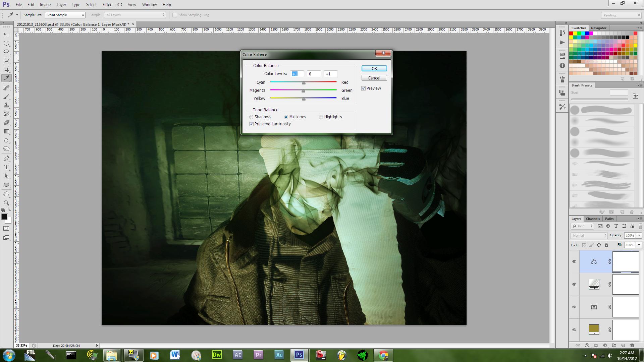Viewport: 644px width, 362px height.
Task: Create new adjustment layer icon
Action: pos(605,345)
